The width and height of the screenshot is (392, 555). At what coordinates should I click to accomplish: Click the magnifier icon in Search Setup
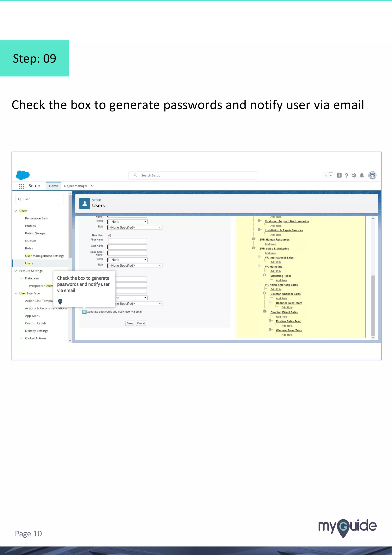135,175
